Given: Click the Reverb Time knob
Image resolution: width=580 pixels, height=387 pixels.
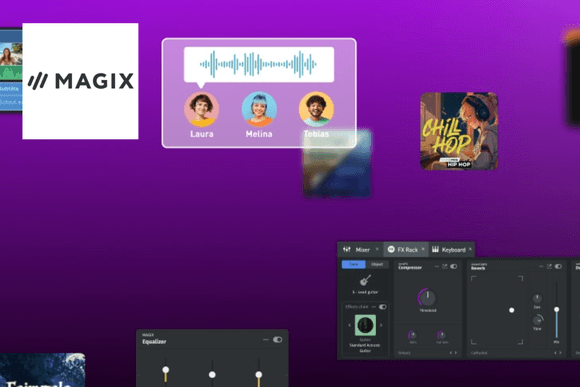Looking at the screenshot, I should (537, 320).
